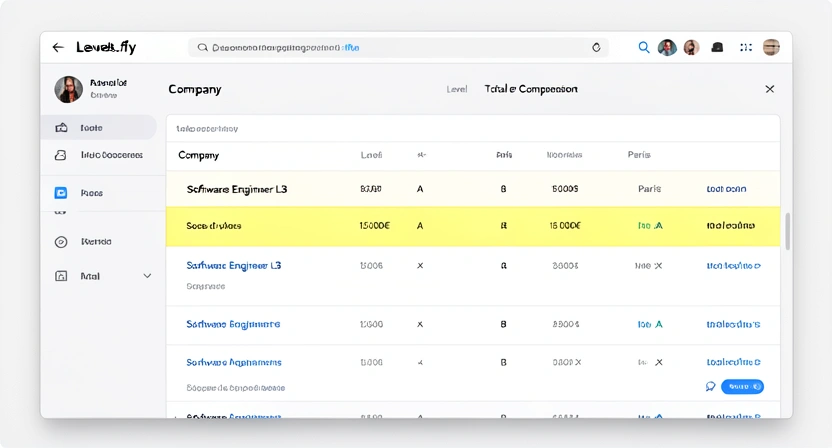The height and width of the screenshot is (448, 832).
Task: Click the blue search magnifier in the top bar
Action: point(644,47)
